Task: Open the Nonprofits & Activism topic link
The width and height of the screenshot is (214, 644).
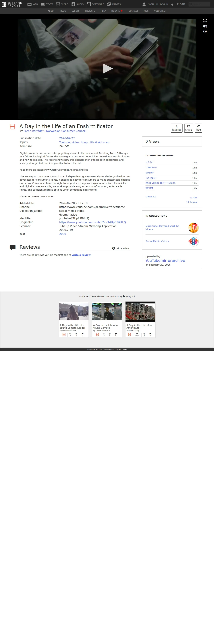Action: click(x=95, y=142)
